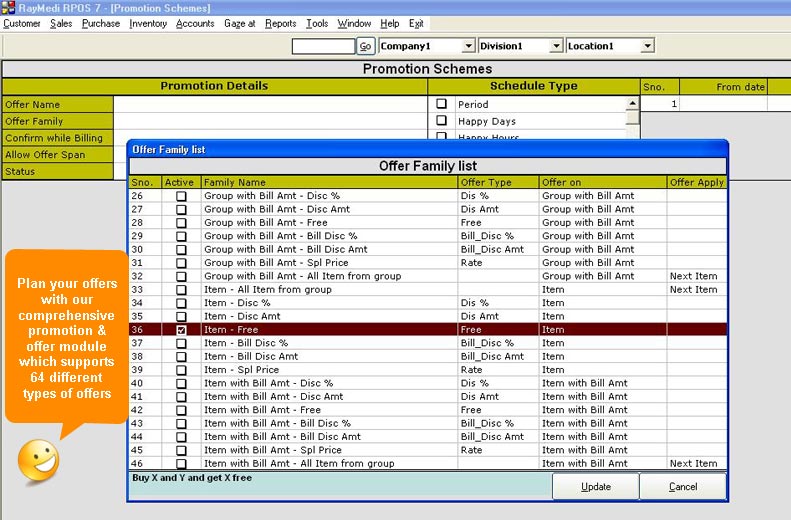
Task: Select row 'Group with Bill Amt - All Item from group'
Action: point(428,276)
